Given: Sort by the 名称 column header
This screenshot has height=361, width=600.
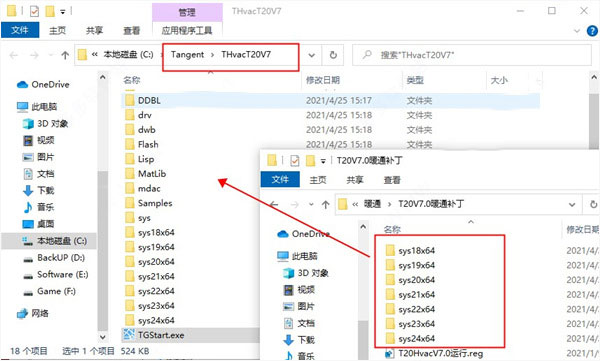Looking at the screenshot, I should [132, 80].
